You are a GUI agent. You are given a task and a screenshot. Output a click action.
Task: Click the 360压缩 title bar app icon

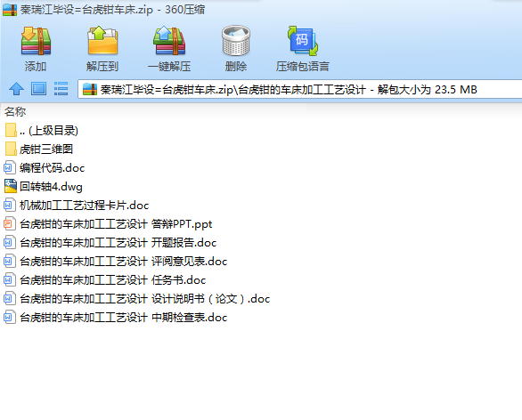[10, 9]
